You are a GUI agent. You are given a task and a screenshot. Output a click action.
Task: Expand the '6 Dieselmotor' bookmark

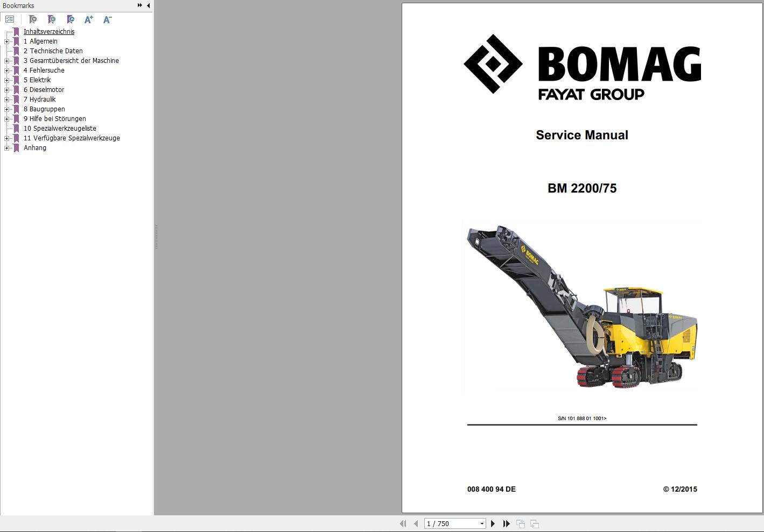pyautogui.click(x=6, y=90)
